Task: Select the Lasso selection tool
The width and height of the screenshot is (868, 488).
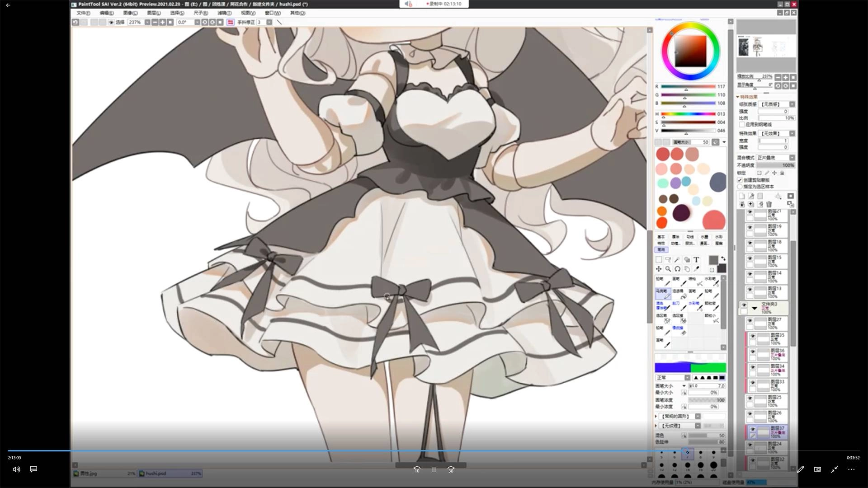Action: point(668,260)
